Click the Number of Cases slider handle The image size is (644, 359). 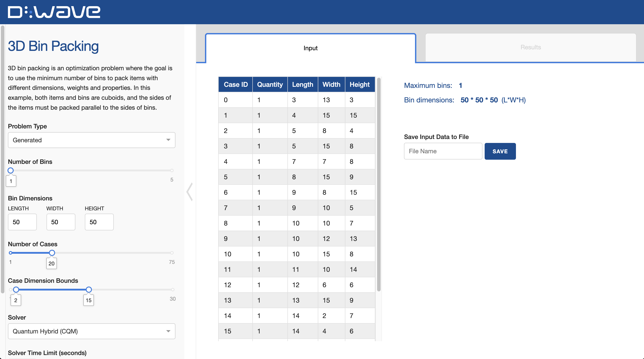pyautogui.click(x=52, y=253)
